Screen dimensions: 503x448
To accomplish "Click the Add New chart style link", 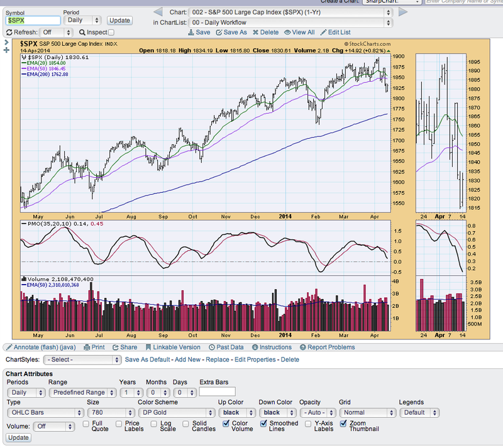I will click(x=187, y=360).
